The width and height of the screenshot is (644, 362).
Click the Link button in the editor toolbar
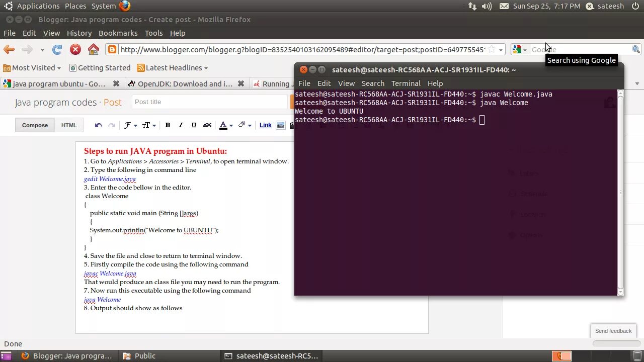coord(266,125)
